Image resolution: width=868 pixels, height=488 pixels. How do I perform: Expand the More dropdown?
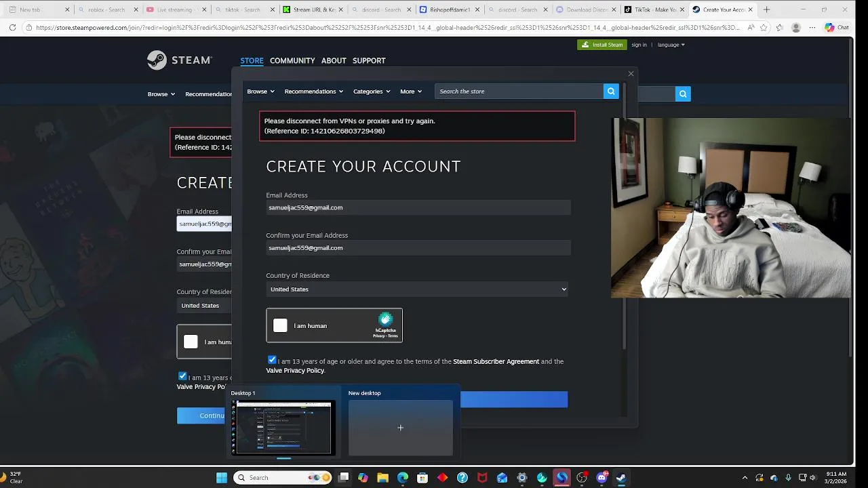click(411, 91)
